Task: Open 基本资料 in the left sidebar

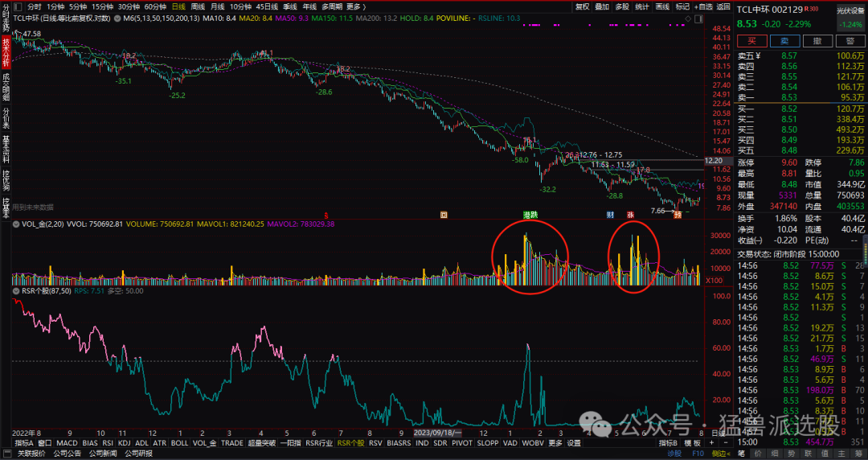Action: pos(6,150)
